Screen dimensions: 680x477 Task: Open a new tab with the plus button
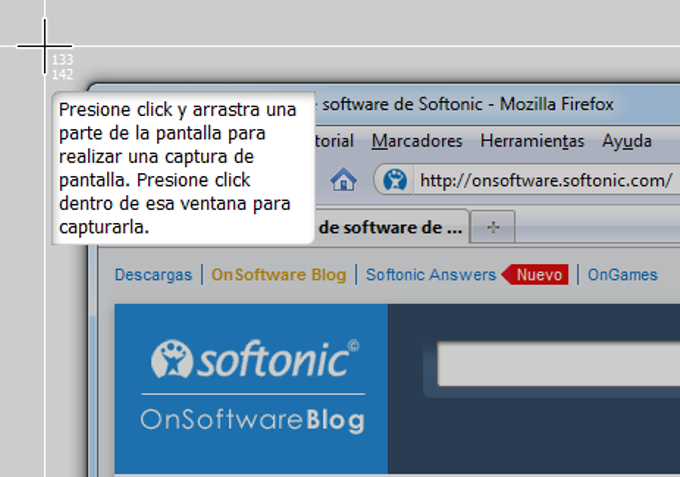493,227
